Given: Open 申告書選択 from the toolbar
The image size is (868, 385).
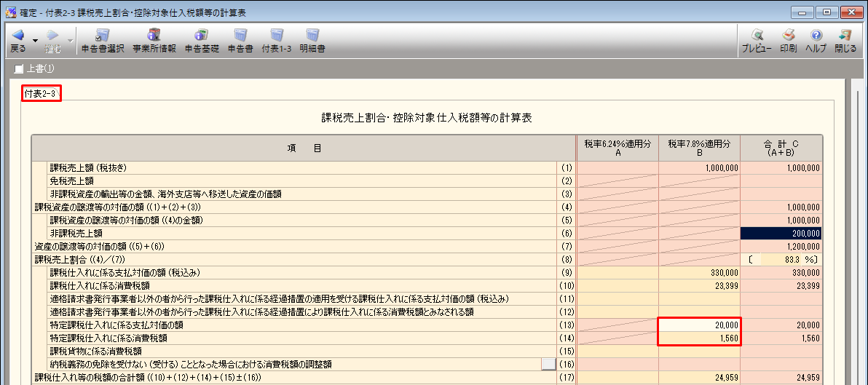Looking at the screenshot, I should pos(103,41).
